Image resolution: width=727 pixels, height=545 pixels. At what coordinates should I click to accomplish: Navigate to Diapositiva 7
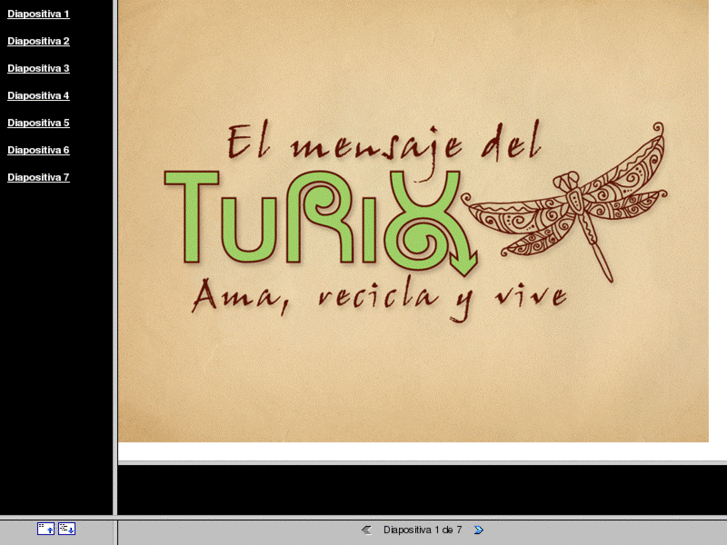click(38, 178)
